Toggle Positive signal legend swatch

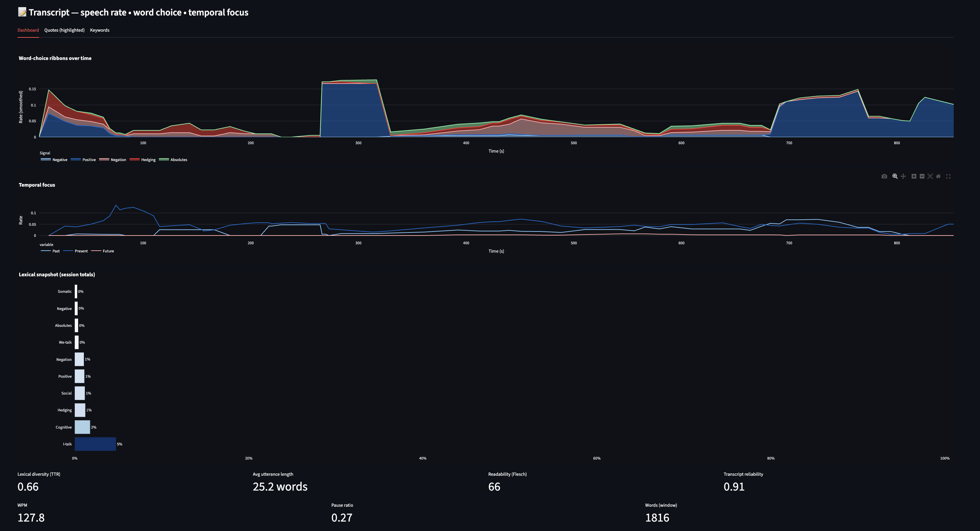pyautogui.click(x=76, y=160)
